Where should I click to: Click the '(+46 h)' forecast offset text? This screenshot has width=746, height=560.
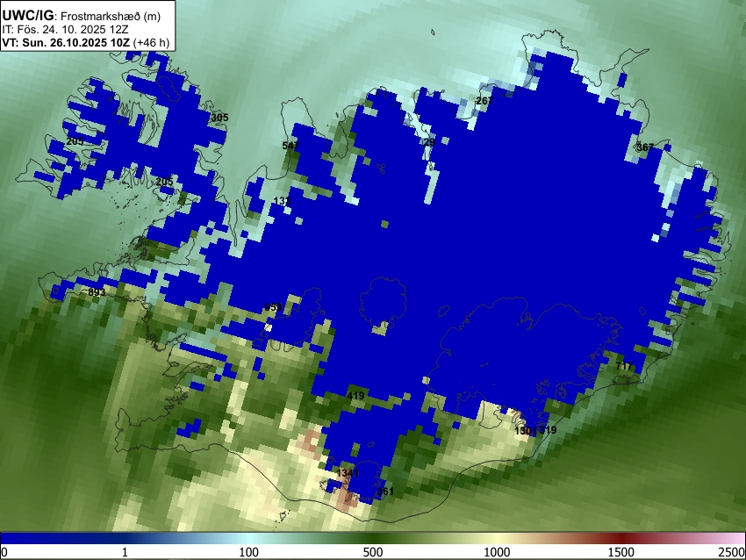point(151,42)
